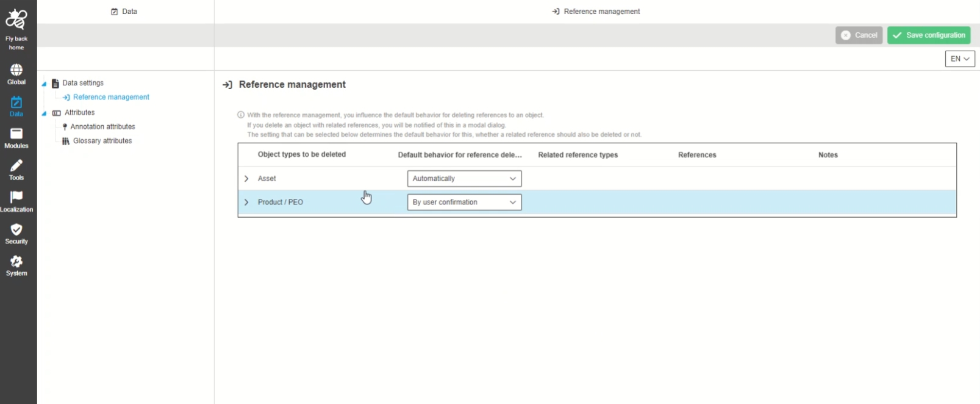Select Reference management in the tree
The width and height of the screenshot is (980, 404).
click(x=110, y=97)
